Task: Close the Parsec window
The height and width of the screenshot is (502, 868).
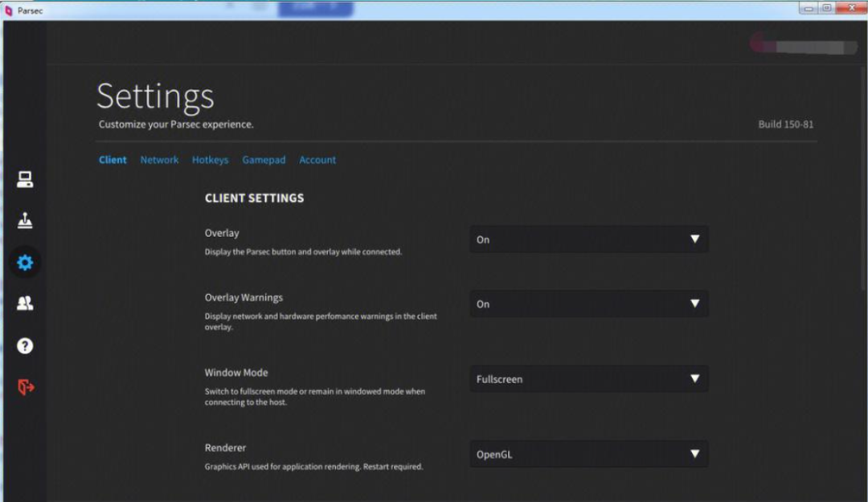Action: coord(851,8)
